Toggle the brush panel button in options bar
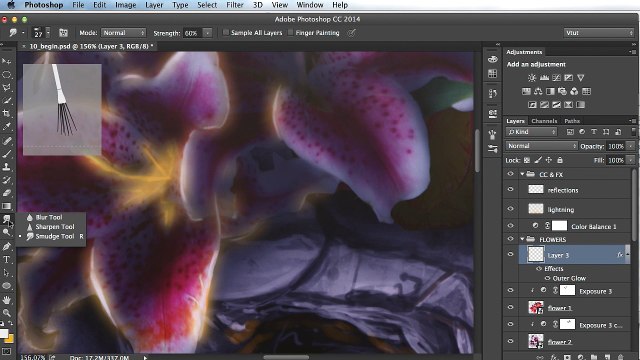The height and width of the screenshot is (360, 640). [63, 33]
